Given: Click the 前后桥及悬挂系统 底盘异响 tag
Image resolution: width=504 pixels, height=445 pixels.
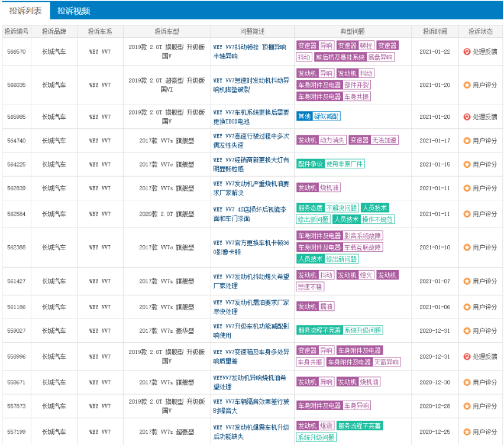Looking at the screenshot, I should [354, 57].
